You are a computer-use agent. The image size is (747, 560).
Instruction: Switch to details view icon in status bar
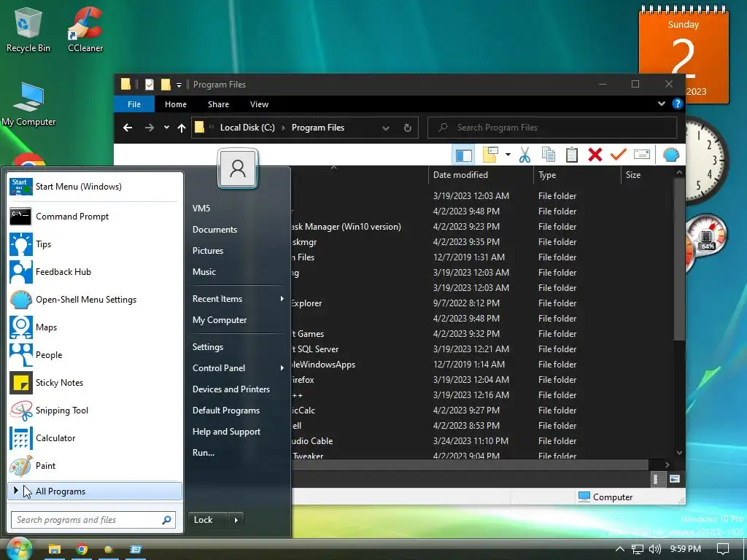pos(656,479)
